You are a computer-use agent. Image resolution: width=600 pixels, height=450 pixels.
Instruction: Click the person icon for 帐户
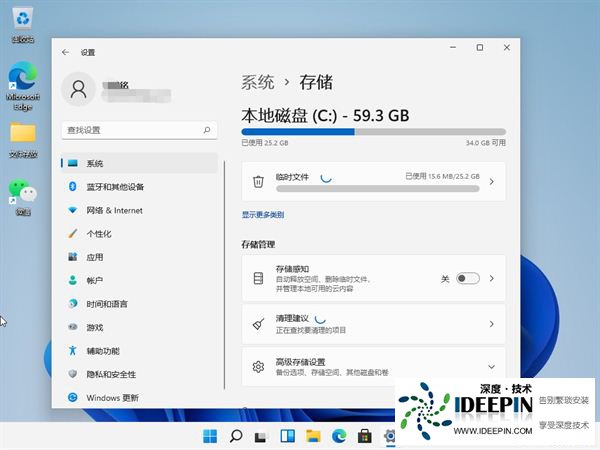[x=73, y=280]
